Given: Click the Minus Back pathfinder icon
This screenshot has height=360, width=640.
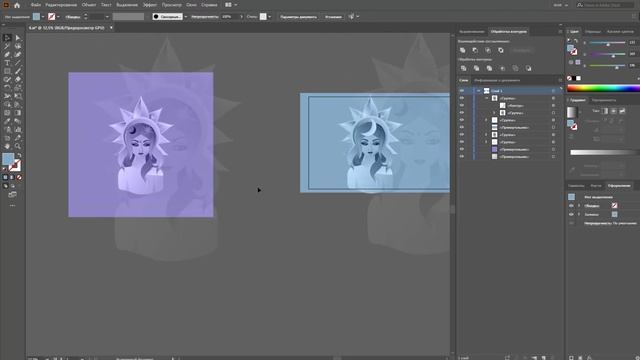Looking at the screenshot, I should pyautogui.click(x=529, y=68).
